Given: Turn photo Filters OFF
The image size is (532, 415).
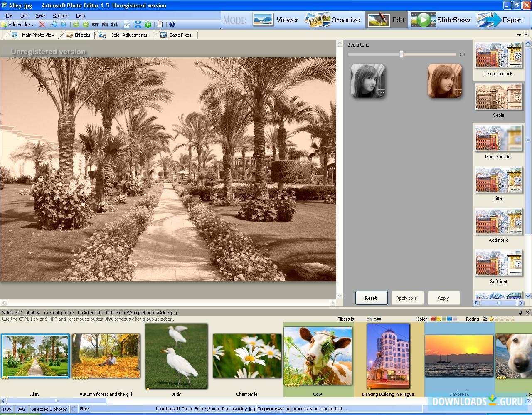Looking at the screenshot, I should click(x=377, y=319).
